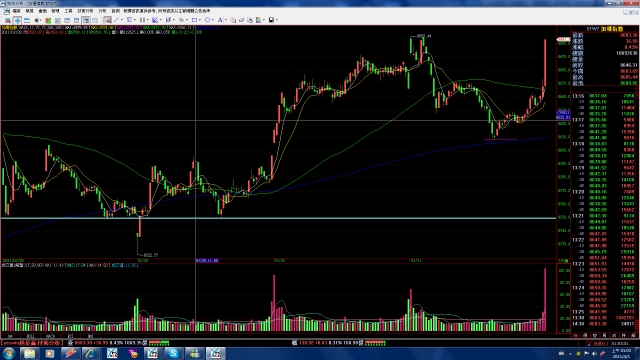Click the red lightning app on taskbar

pos(70,353)
